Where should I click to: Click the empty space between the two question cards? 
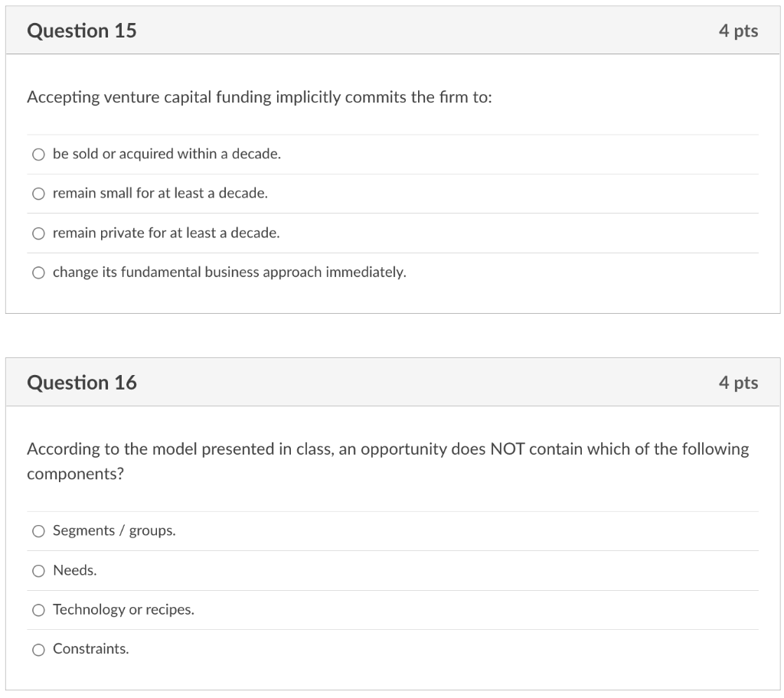pos(392,337)
